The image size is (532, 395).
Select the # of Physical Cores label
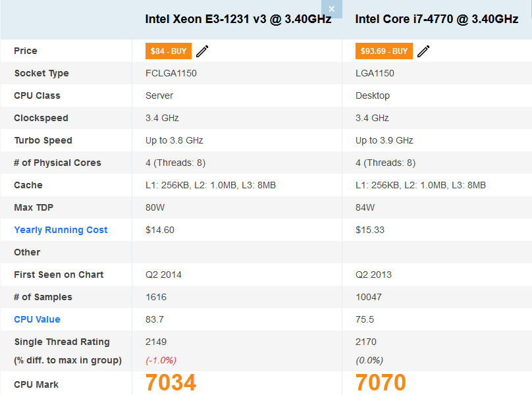click(x=57, y=163)
